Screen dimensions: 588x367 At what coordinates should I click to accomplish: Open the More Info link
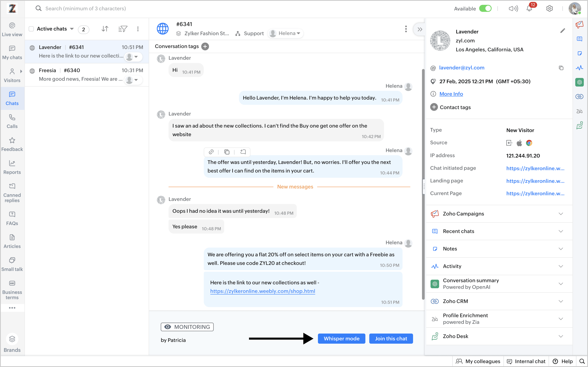tap(451, 94)
